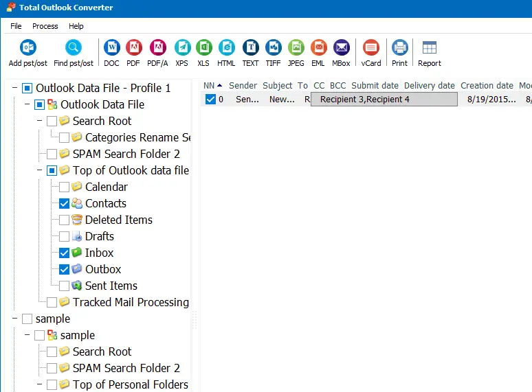The height and width of the screenshot is (392, 532).
Task: Collapse the first Search Root folder
Action: click(39, 121)
